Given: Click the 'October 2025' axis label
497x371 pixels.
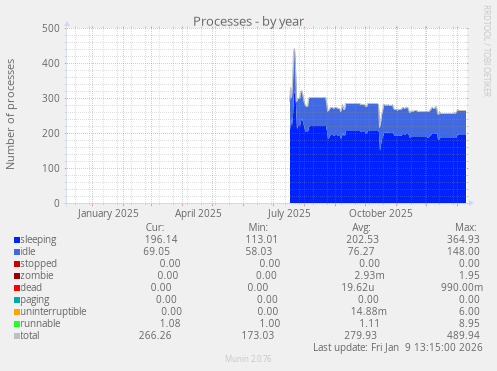Looking at the screenshot, I should [381, 213].
